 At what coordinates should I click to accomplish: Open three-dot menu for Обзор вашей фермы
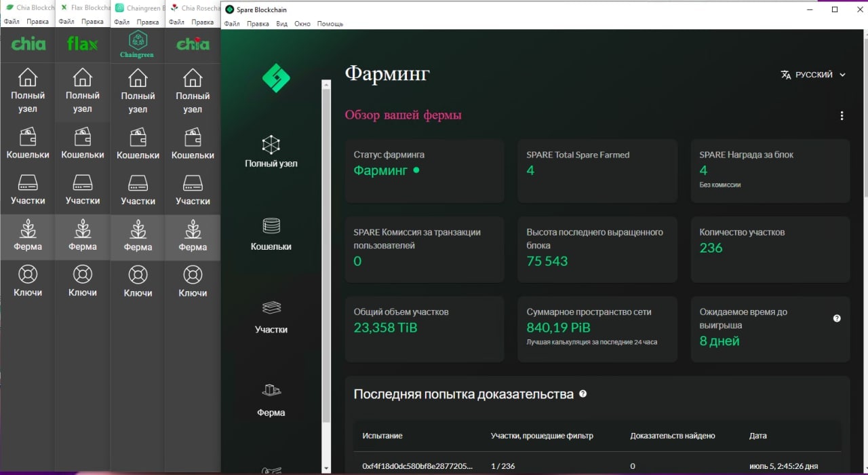click(842, 115)
